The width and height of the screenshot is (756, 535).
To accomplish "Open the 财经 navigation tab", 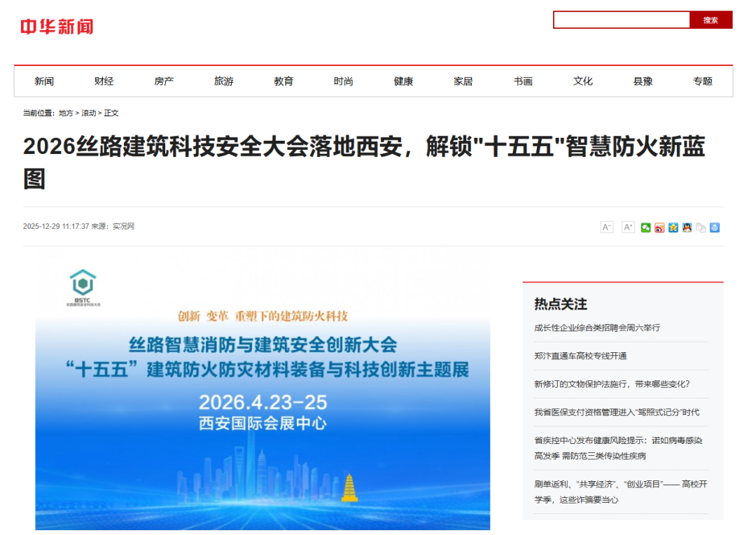I will click(104, 81).
